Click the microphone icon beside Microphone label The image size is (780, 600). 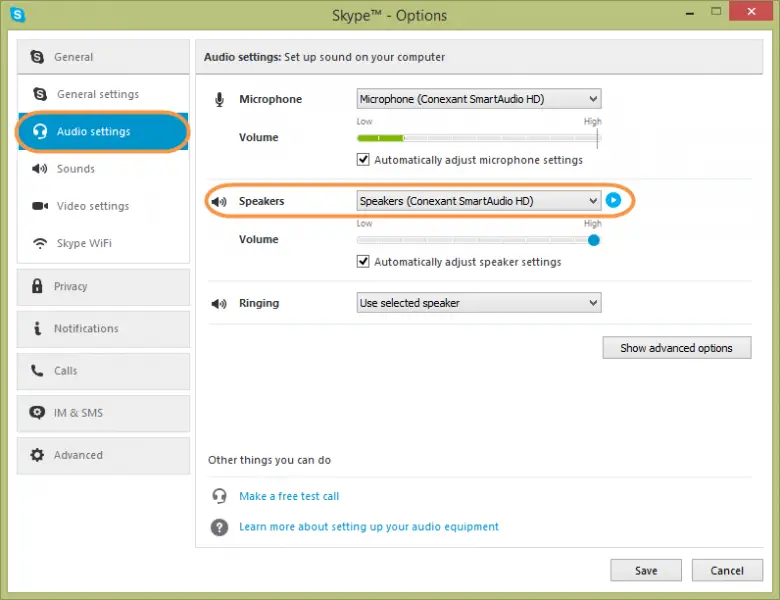pyautogui.click(x=219, y=100)
